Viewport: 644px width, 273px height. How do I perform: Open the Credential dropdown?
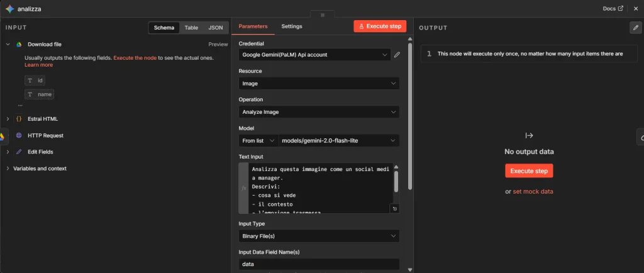click(x=314, y=55)
